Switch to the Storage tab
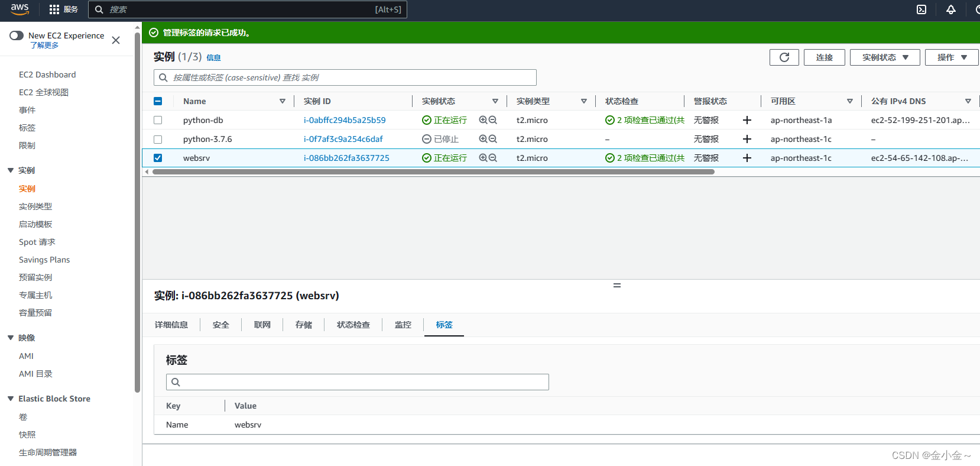 coord(304,325)
